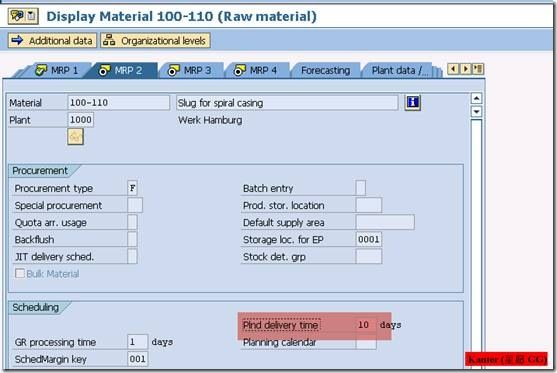
Task: Click the Plant field 1000
Action: [x=81, y=120]
